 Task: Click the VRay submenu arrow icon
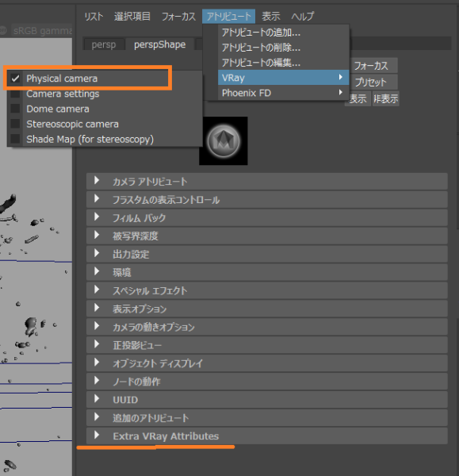[x=341, y=78]
